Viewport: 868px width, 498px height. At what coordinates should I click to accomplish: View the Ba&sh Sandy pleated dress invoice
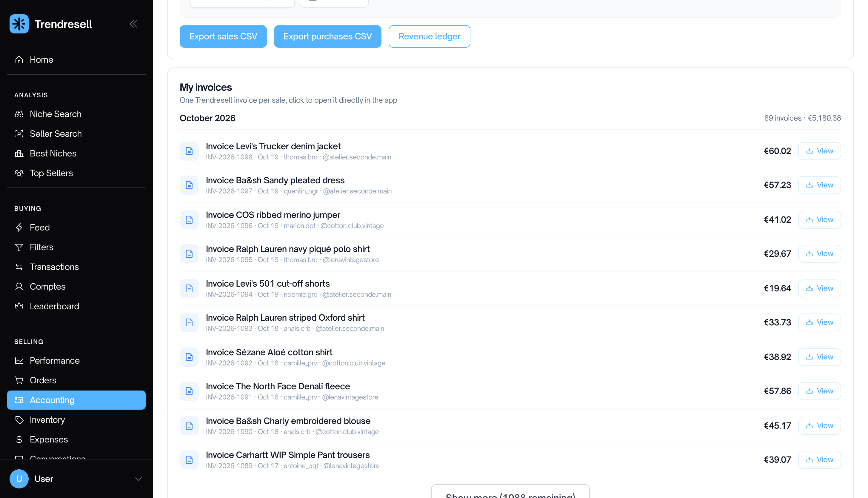click(819, 185)
